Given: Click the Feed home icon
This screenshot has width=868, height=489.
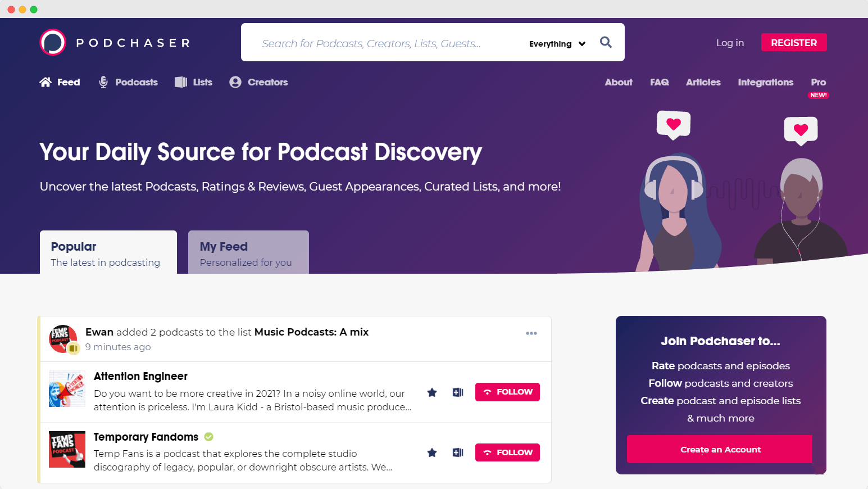Looking at the screenshot, I should click(46, 82).
